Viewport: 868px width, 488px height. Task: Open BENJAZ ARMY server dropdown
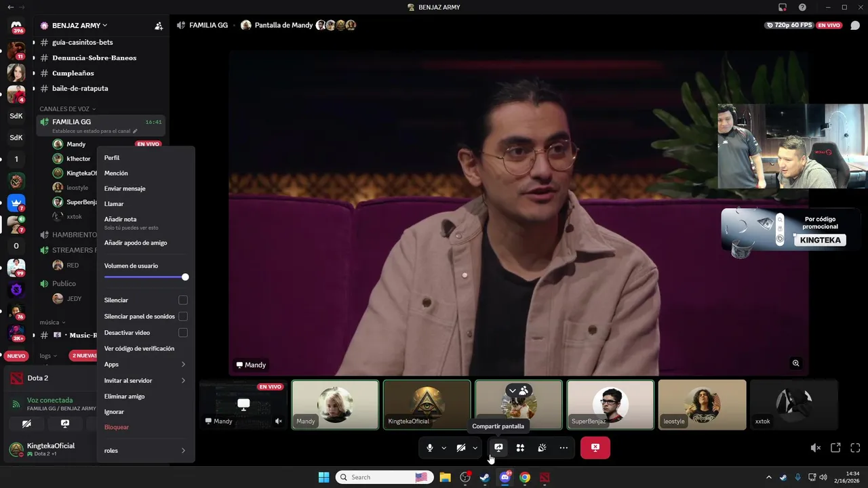point(79,25)
